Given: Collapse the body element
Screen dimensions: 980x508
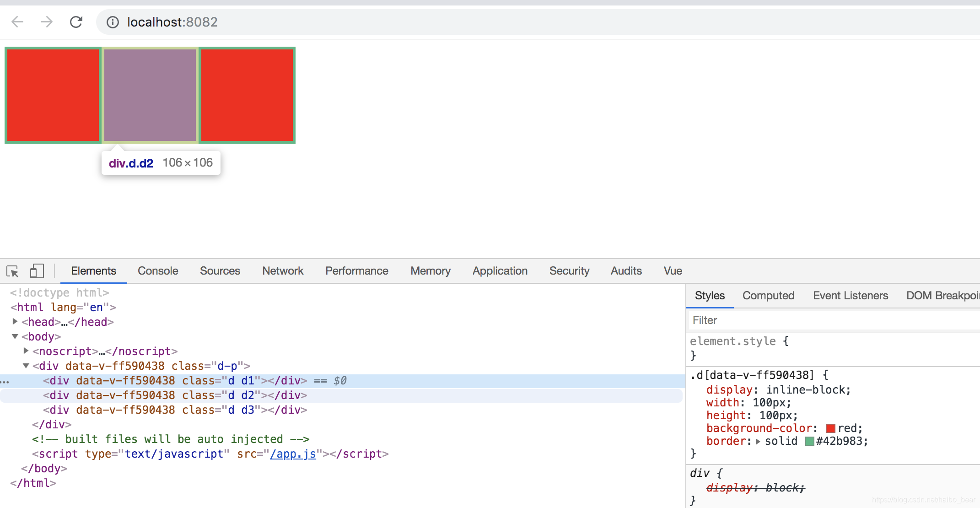Looking at the screenshot, I should (15, 336).
